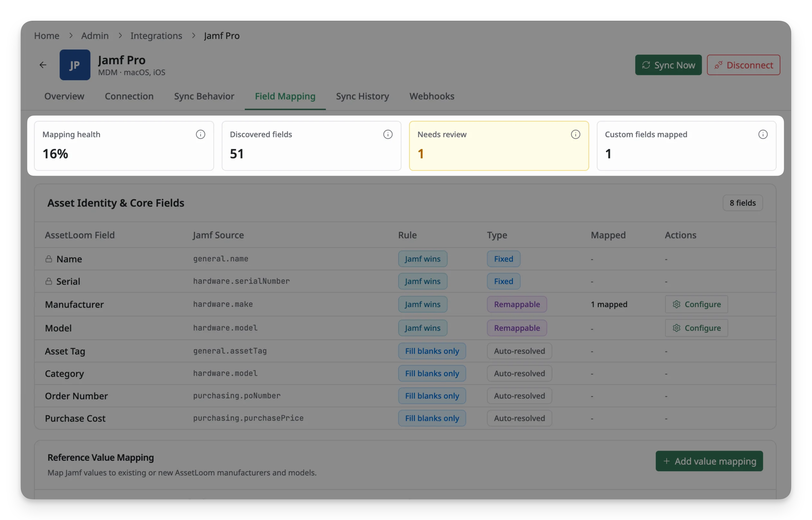Configure the Manufacturer field mapping

pos(696,304)
